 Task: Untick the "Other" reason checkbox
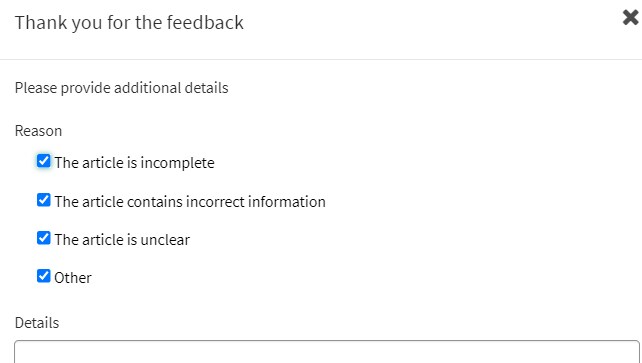(43, 276)
